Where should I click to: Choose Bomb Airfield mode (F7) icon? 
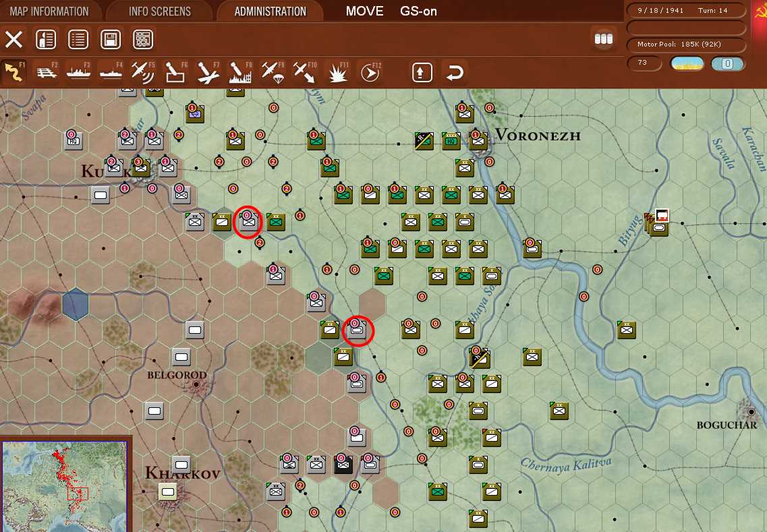coord(208,72)
